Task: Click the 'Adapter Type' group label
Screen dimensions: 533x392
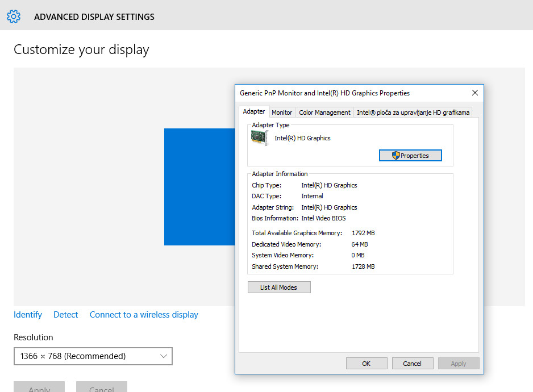Action: coord(270,125)
